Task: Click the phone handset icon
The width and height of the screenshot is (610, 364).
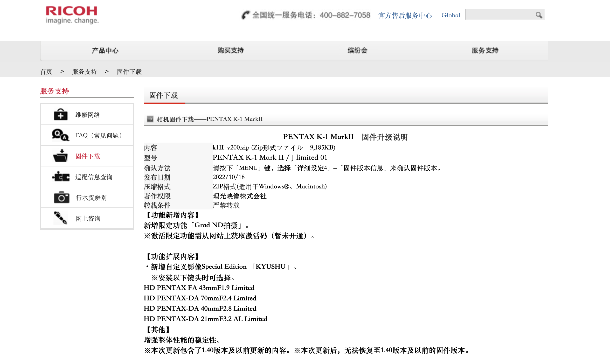Action: pyautogui.click(x=245, y=15)
